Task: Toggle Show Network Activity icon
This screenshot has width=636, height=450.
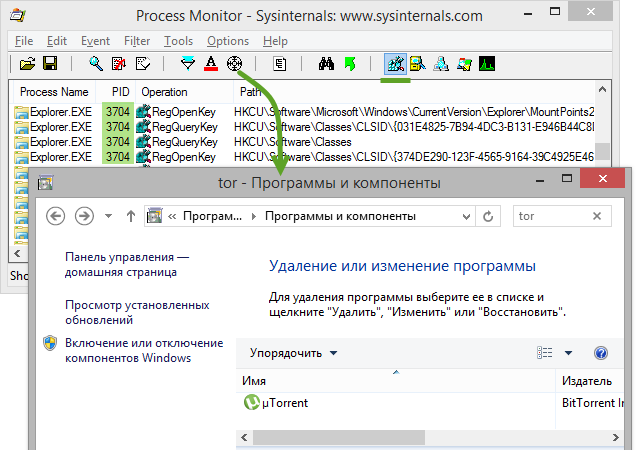Action: (441, 64)
